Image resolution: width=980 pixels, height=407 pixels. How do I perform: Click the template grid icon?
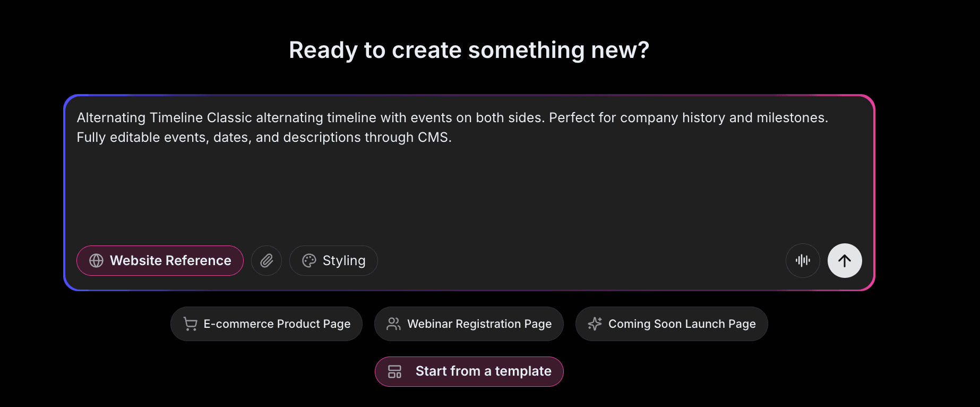pos(394,371)
